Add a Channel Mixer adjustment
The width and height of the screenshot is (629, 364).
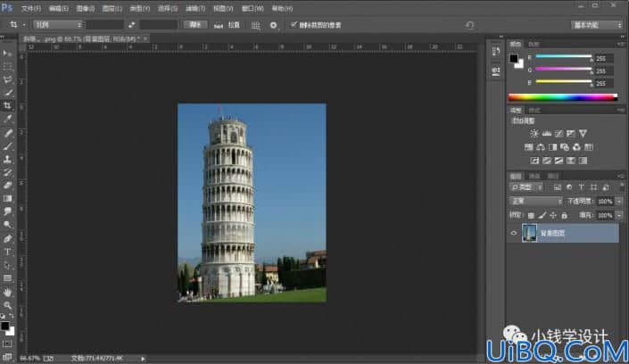point(576,147)
